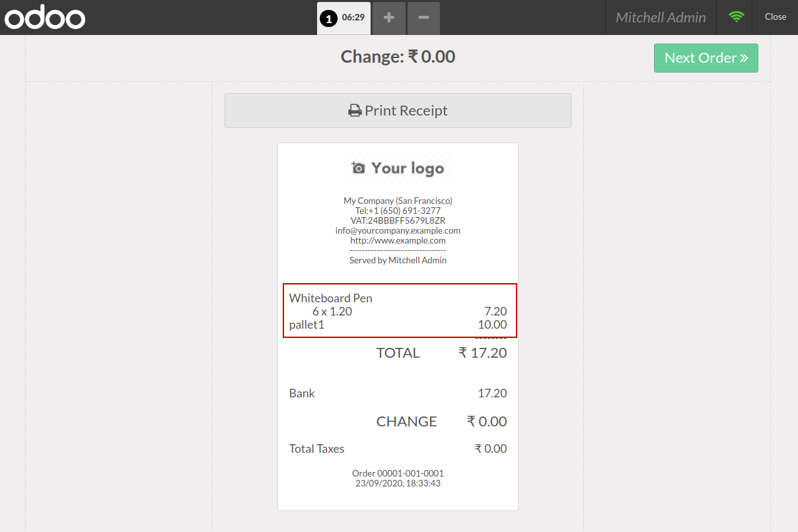
Task: Click the camera icon in the logo
Action: coord(358,168)
